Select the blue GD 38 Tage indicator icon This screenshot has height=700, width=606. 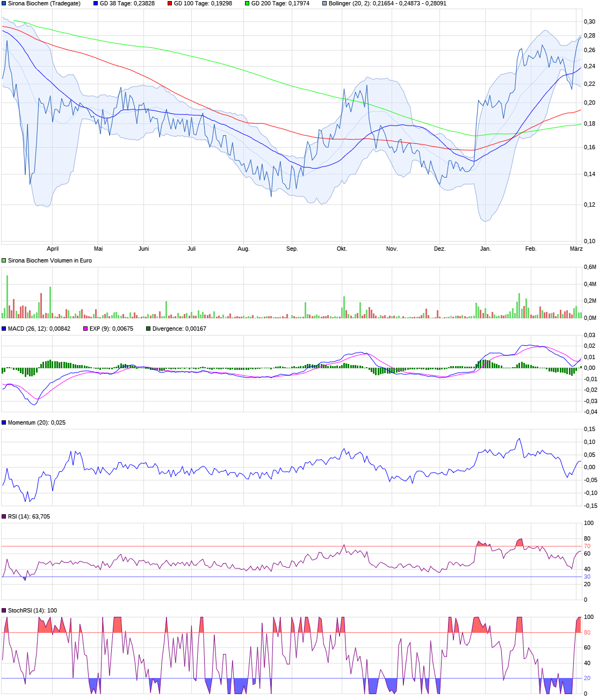click(96, 4)
